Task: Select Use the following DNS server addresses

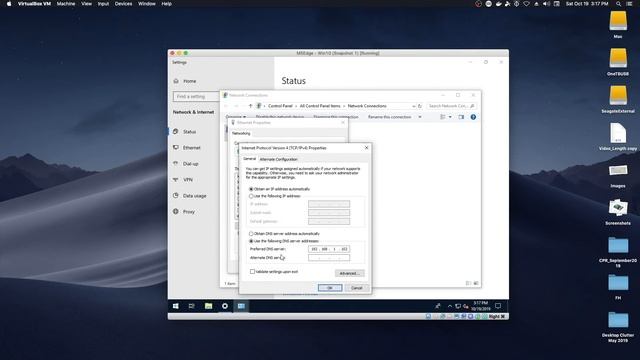Action: pyautogui.click(x=251, y=241)
